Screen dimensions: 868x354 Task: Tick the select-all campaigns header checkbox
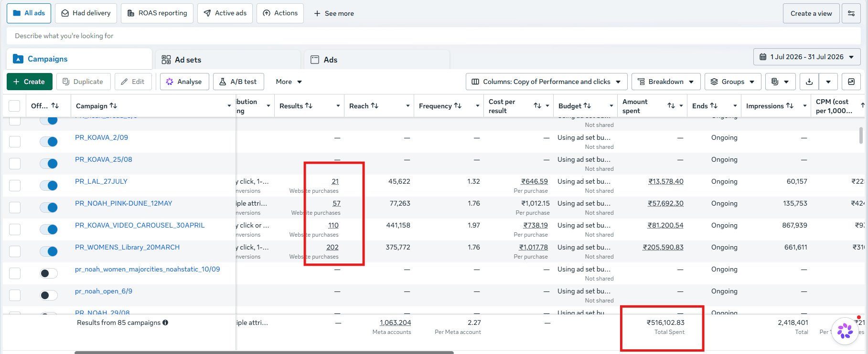15,106
